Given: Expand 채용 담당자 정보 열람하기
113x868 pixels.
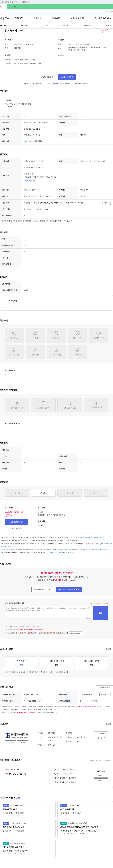Looking at the screenshot, I should coord(69,589).
